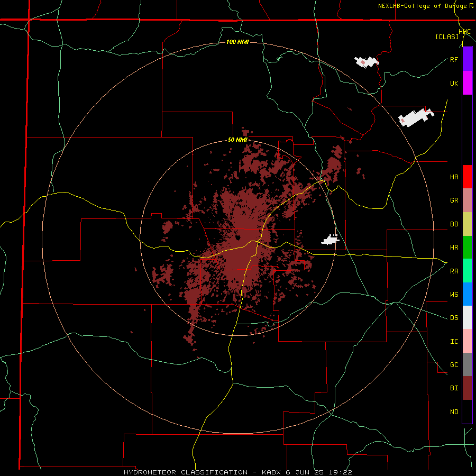
Task: Click the gray GC legend swatch
Action: [x=467, y=364]
